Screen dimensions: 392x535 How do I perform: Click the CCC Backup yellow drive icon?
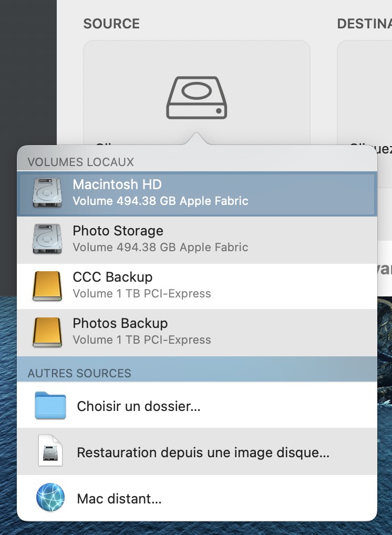point(47,285)
